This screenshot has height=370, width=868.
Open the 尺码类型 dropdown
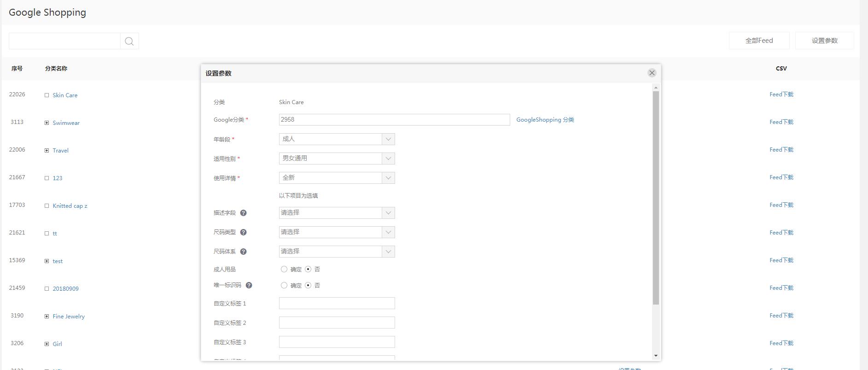click(337, 232)
